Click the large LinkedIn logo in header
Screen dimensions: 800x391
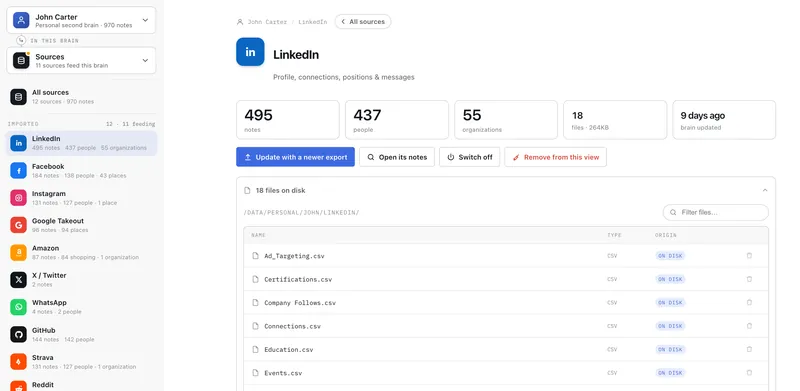pos(250,52)
